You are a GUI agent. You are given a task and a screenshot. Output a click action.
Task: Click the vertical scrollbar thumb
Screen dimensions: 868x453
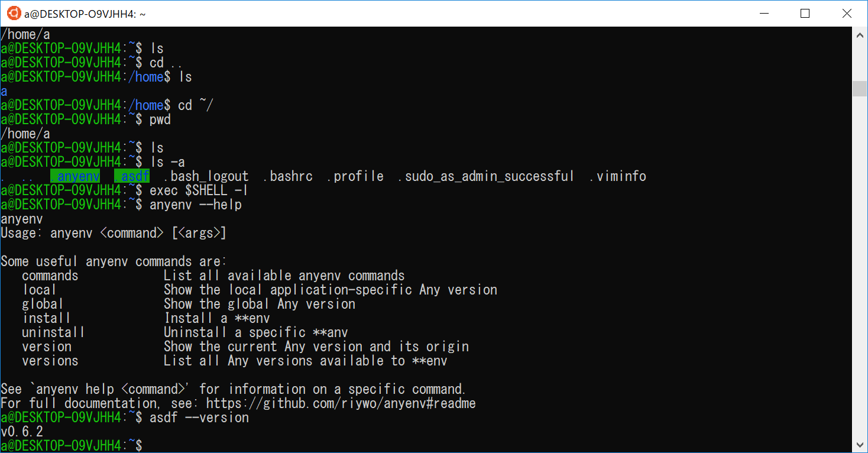(860, 88)
